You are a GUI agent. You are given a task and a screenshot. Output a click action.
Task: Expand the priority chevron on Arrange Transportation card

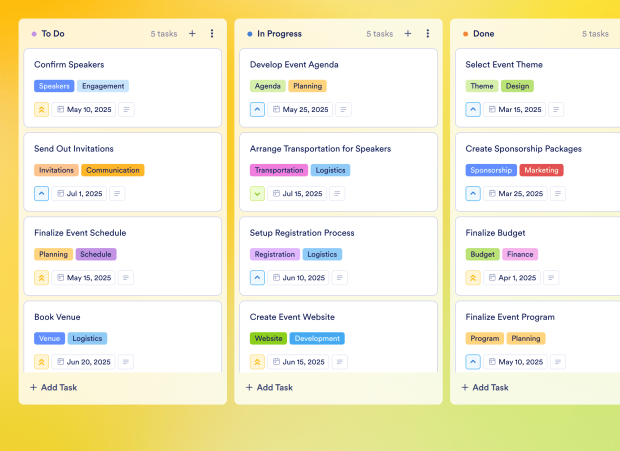257,194
